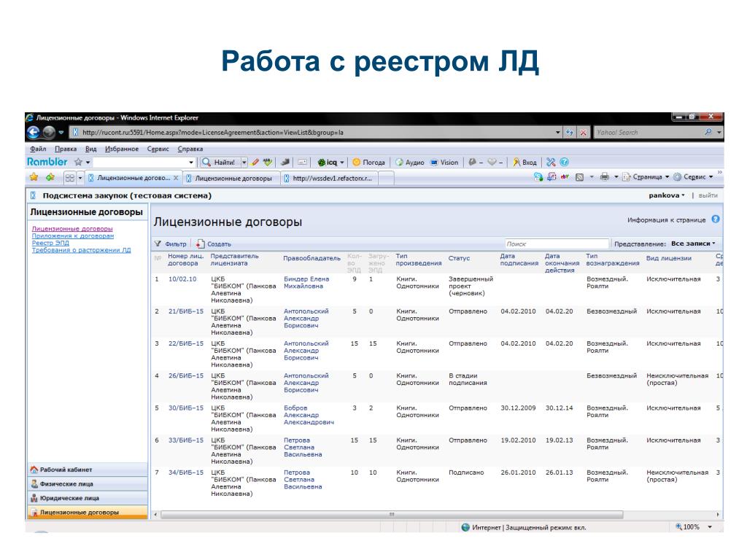Click the scrollbar right arrow under the table

[x=718, y=514]
